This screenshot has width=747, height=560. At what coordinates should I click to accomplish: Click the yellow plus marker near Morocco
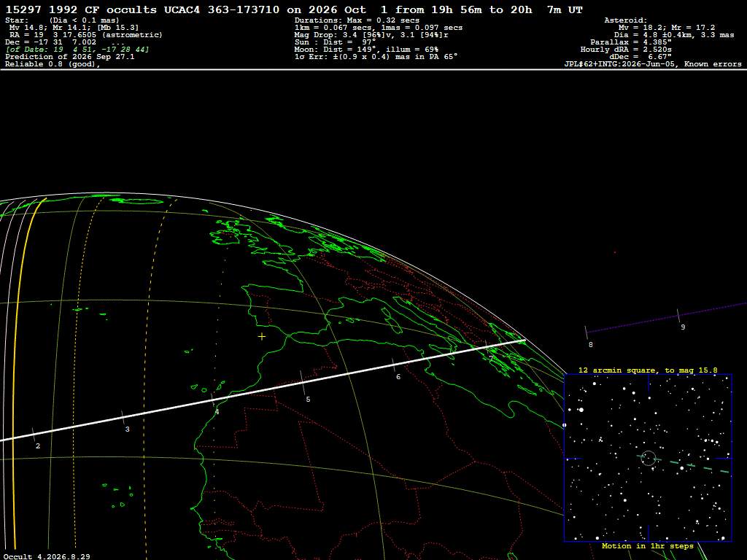262,337
